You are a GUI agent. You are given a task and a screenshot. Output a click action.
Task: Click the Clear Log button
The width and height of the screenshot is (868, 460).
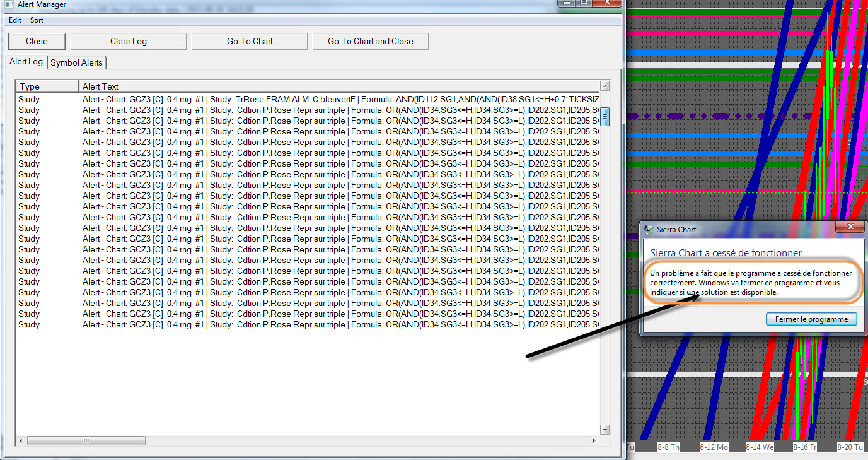[x=129, y=42]
